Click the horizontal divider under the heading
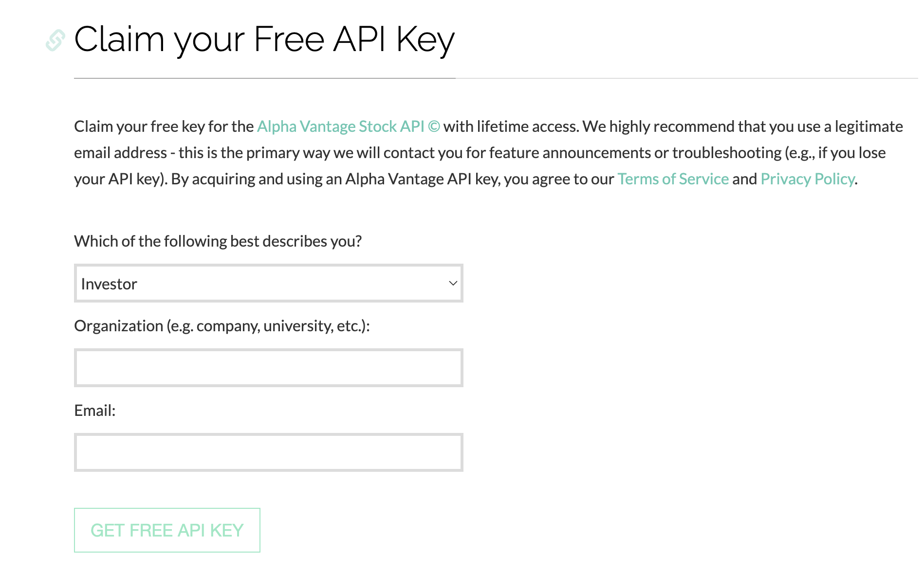 pos(496,78)
